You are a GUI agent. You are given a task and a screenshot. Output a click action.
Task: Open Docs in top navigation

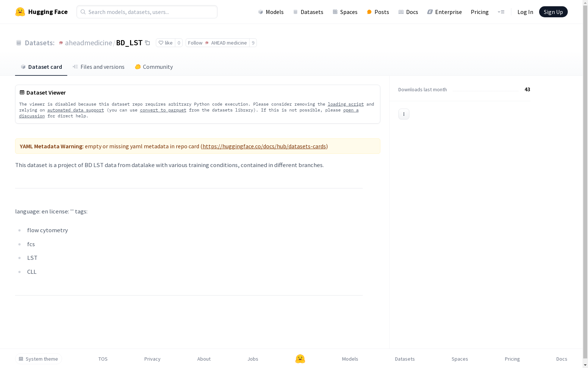(x=408, y=12)
